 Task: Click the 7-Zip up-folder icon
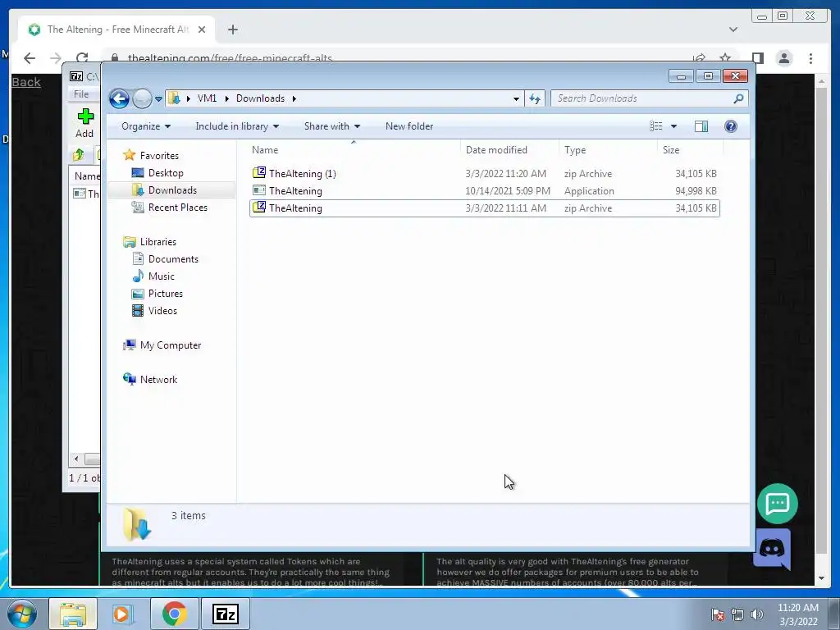(79, 155)
